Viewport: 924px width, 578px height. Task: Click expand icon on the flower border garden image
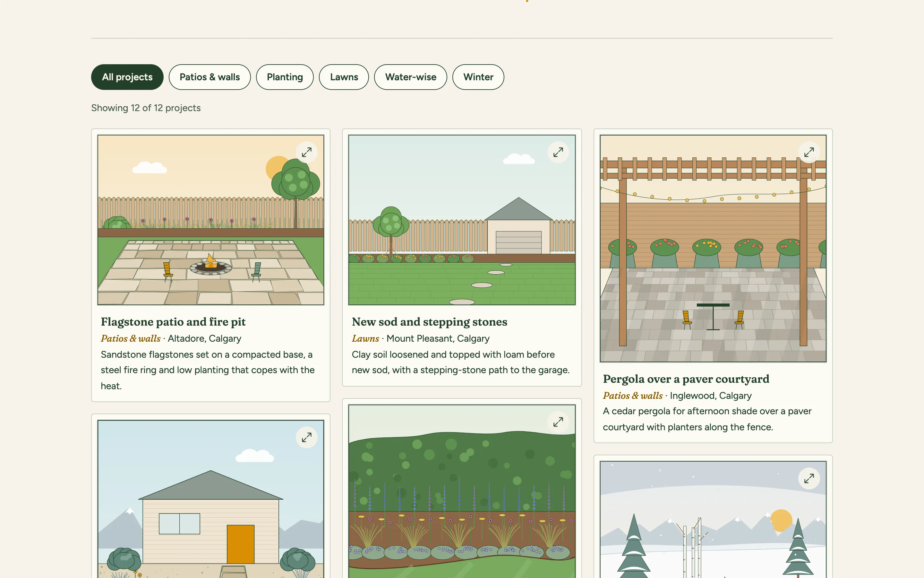558,422
